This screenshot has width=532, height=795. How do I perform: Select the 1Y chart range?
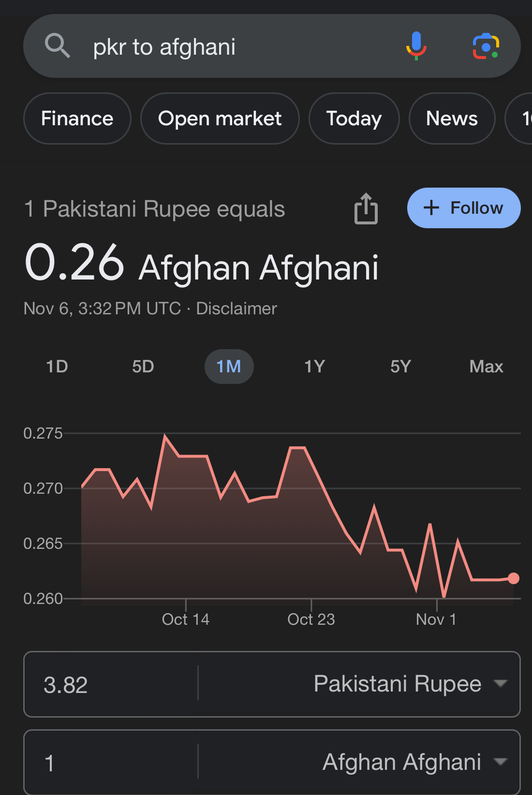pyautogui.click(x=315, y=367)
